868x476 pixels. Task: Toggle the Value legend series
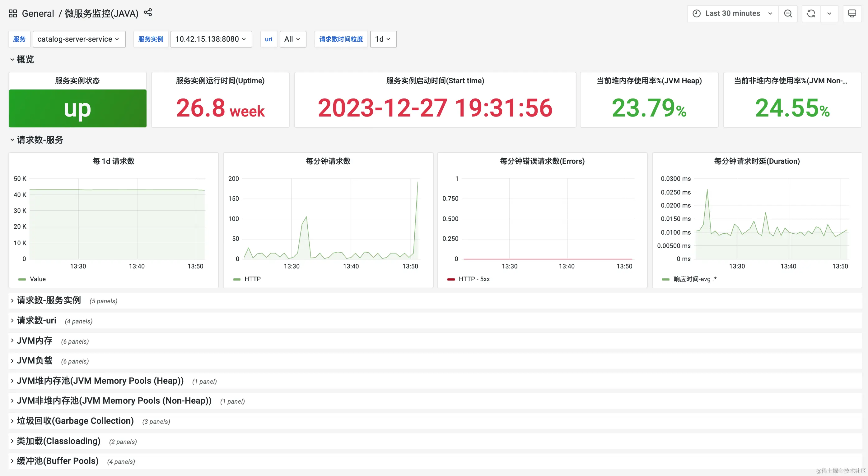(37, 279)
